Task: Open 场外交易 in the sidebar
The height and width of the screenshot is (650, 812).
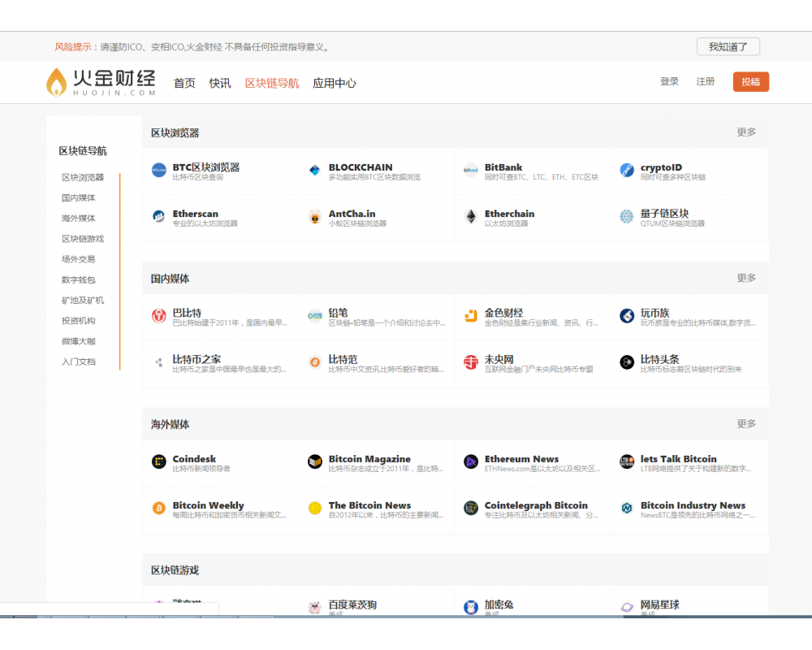Action: click(x=79, y=259)
